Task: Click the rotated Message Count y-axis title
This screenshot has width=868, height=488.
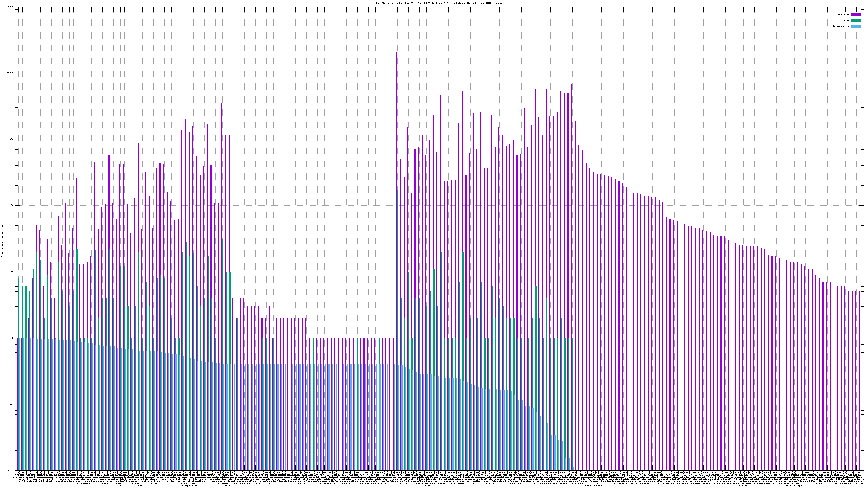Action: click(2, 239)
